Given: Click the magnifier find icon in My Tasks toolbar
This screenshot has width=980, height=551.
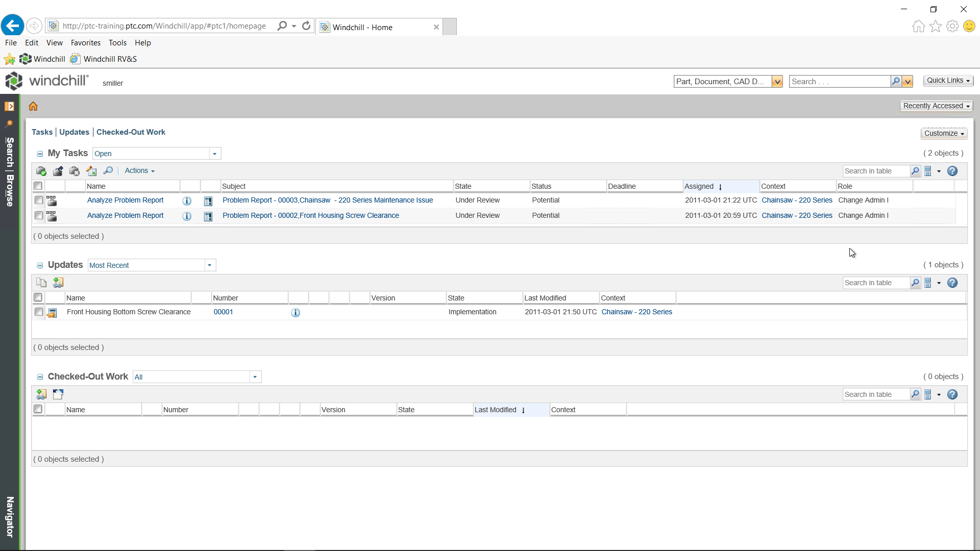Looking at the screenshot, I should [x=108, y=171].
